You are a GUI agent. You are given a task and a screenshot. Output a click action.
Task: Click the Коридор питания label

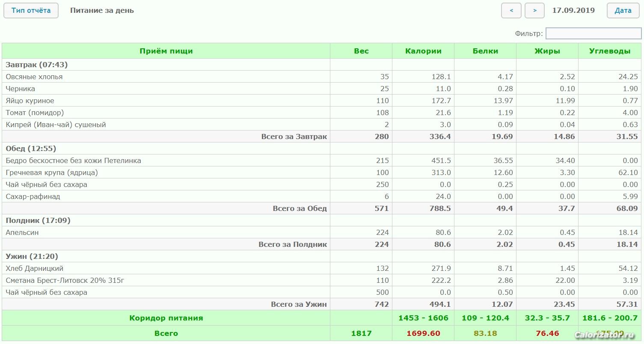click(x=166, y=318)
